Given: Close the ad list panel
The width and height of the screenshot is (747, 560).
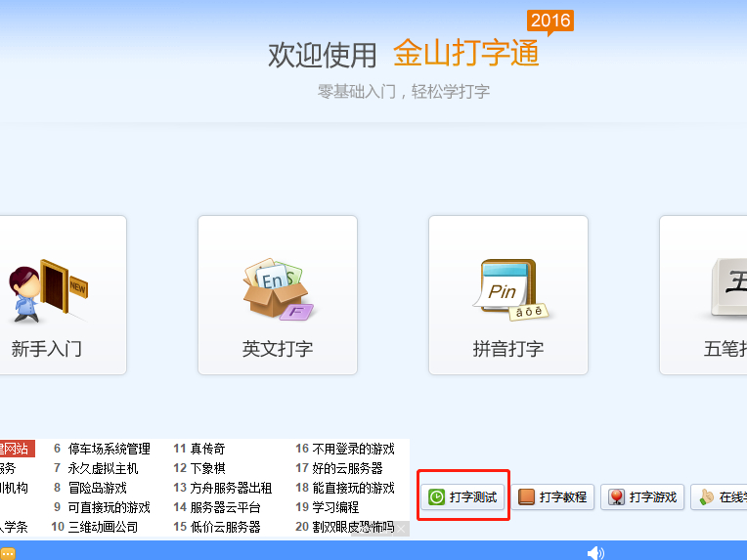Looking at the screenshot, I should tap(402, 529).
